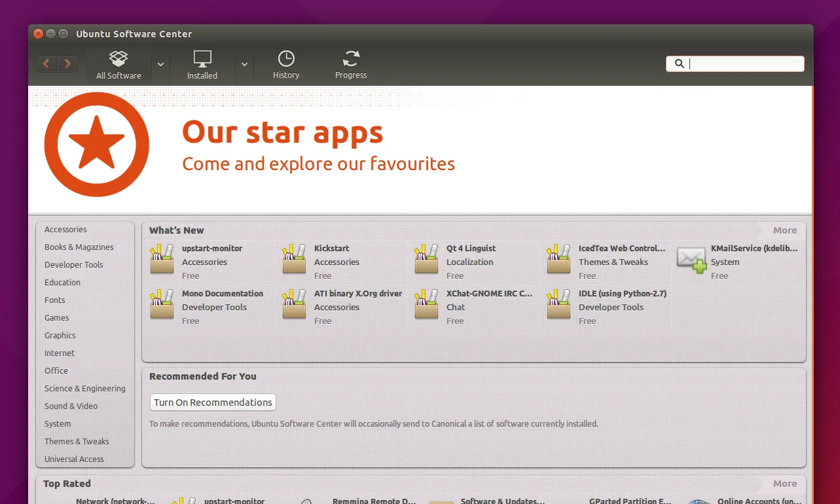Open upstart-monitor title in What's New
840x504 pixels.
212,249
